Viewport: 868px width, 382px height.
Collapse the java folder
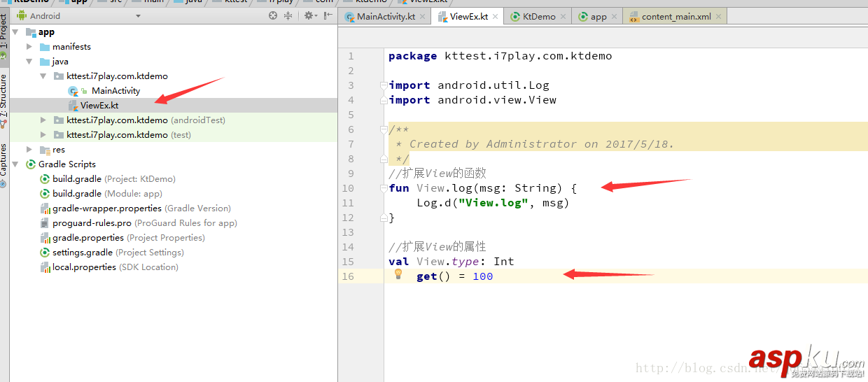click(29, 62)
